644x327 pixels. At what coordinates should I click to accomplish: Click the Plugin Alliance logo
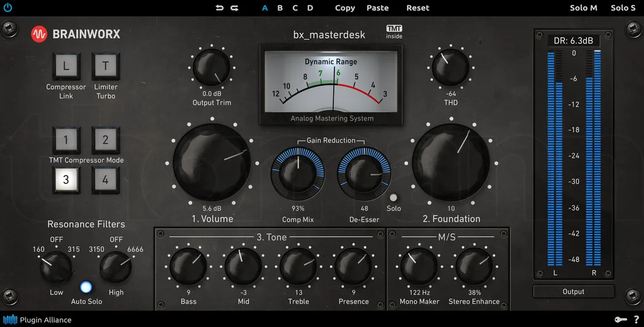[37, 320]
